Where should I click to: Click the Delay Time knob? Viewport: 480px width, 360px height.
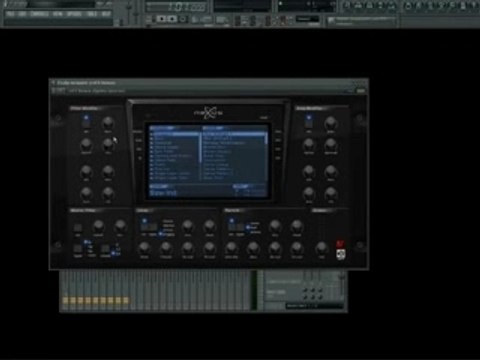188,226
